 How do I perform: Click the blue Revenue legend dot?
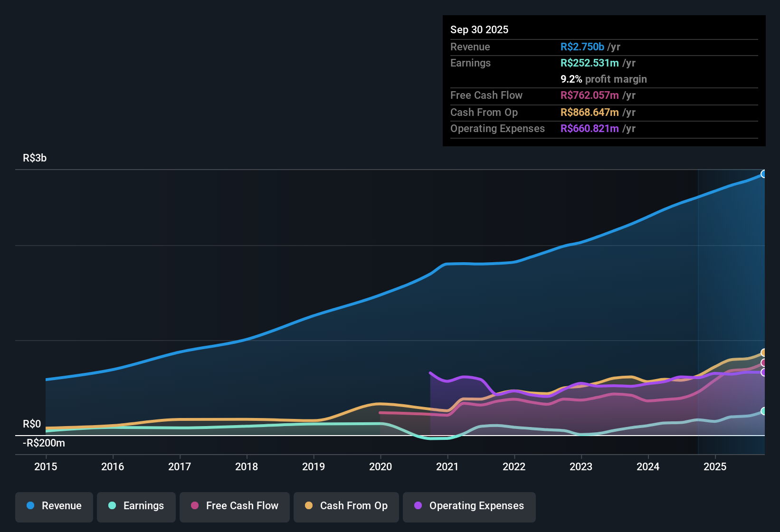pos(30,506)
